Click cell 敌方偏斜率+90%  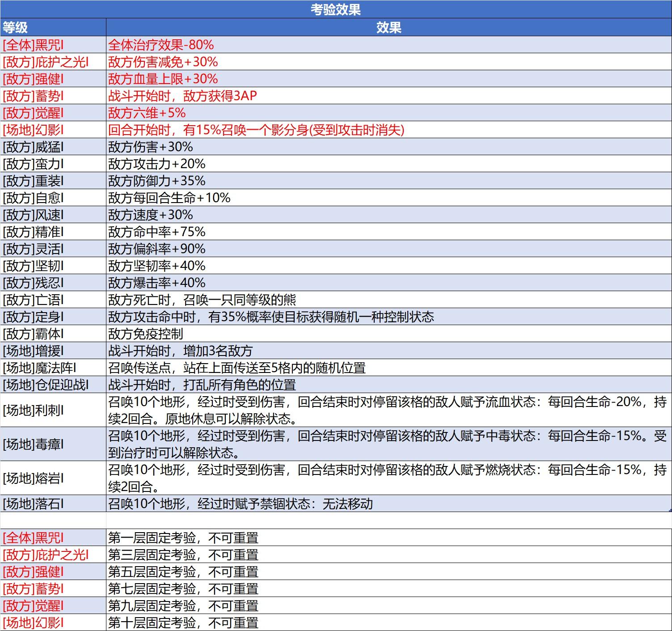(389, 249)
